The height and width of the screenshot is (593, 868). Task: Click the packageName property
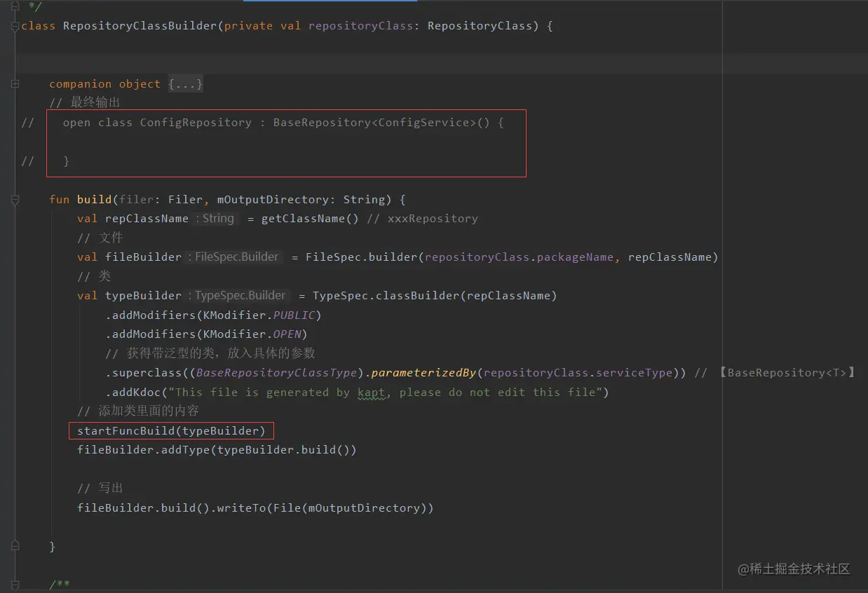[x=575, y=257]
